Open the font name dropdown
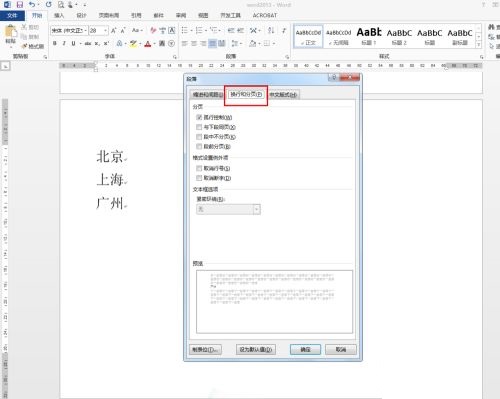 (x=86, y=31)
